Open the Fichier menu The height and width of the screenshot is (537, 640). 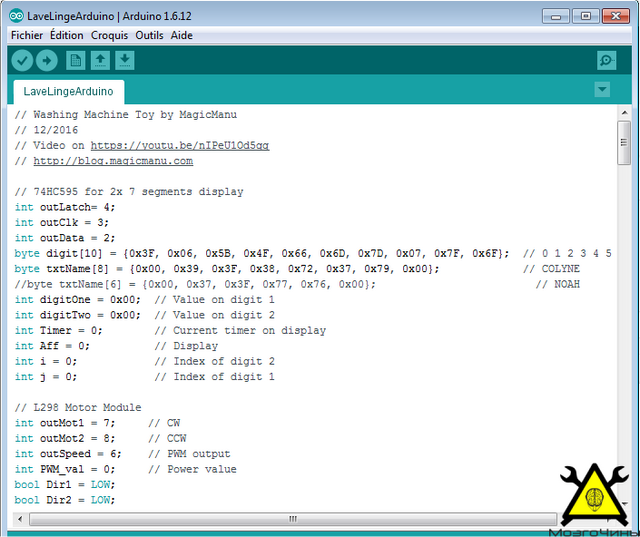27,36
